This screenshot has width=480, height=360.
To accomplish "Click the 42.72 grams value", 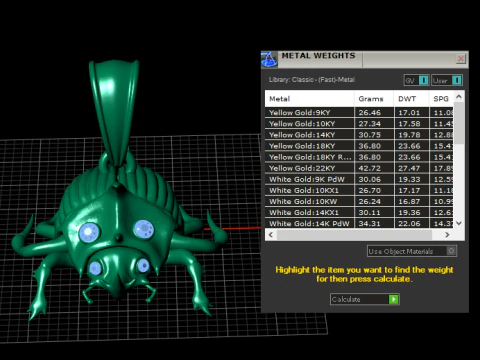I will [x=369, y=168].
